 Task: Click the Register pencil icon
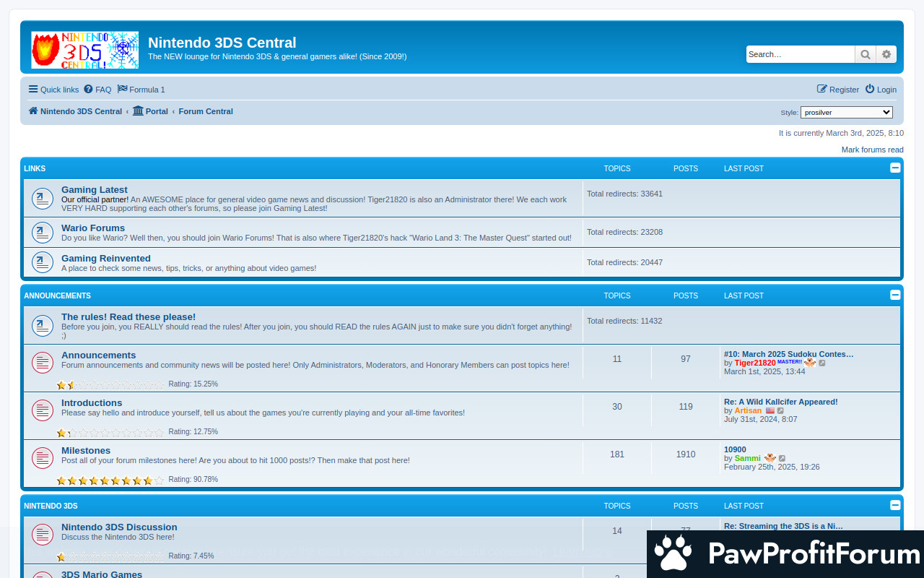tap(822, 89)
